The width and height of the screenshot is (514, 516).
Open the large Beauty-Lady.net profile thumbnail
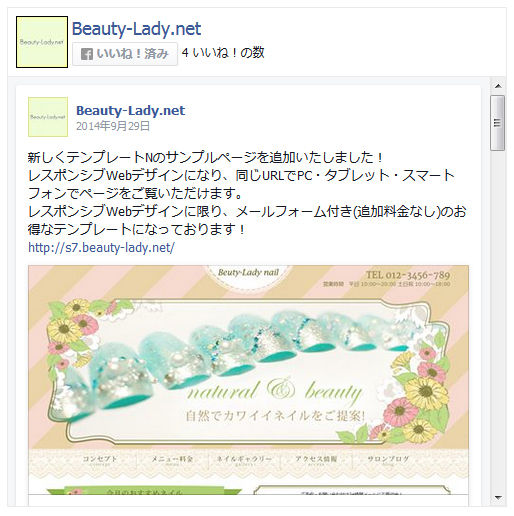[x=42, y=42]
